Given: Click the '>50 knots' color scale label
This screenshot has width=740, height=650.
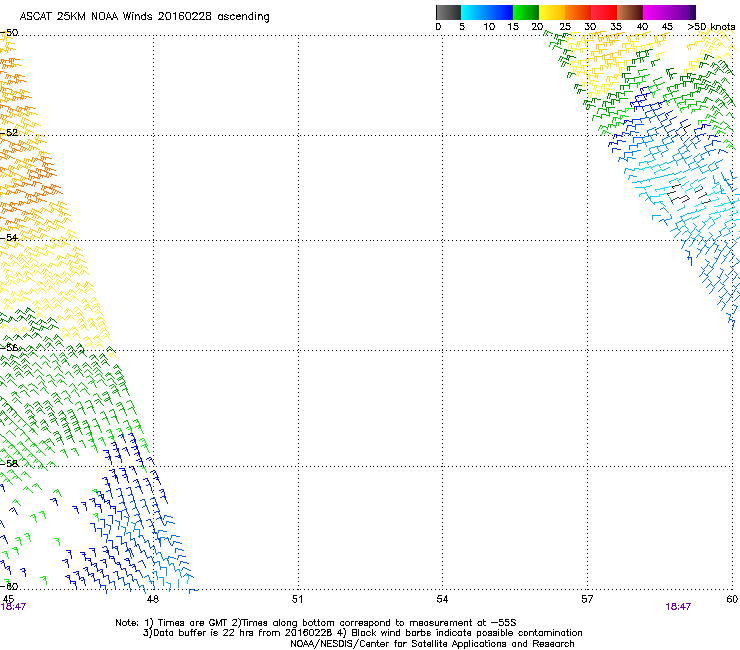Looking at the screenshot, I should coord(711,27).
